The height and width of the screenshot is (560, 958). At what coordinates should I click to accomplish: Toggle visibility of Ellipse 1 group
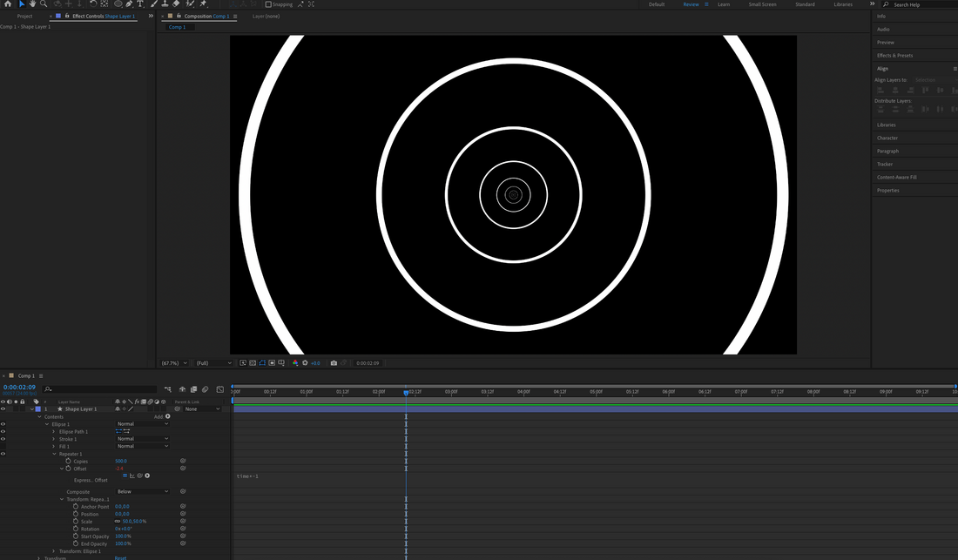click(3, 424)
